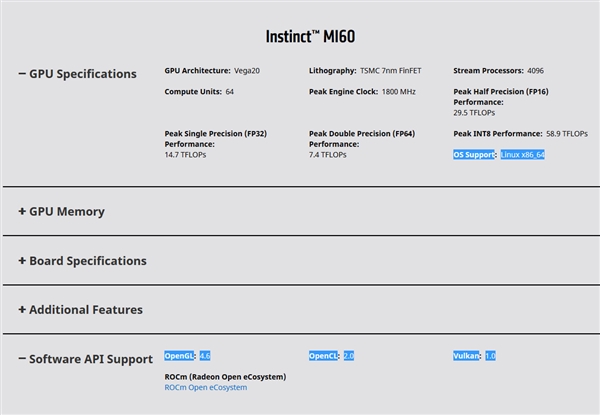
Task: Click the highlighted OS Support label
Action: 475,155
